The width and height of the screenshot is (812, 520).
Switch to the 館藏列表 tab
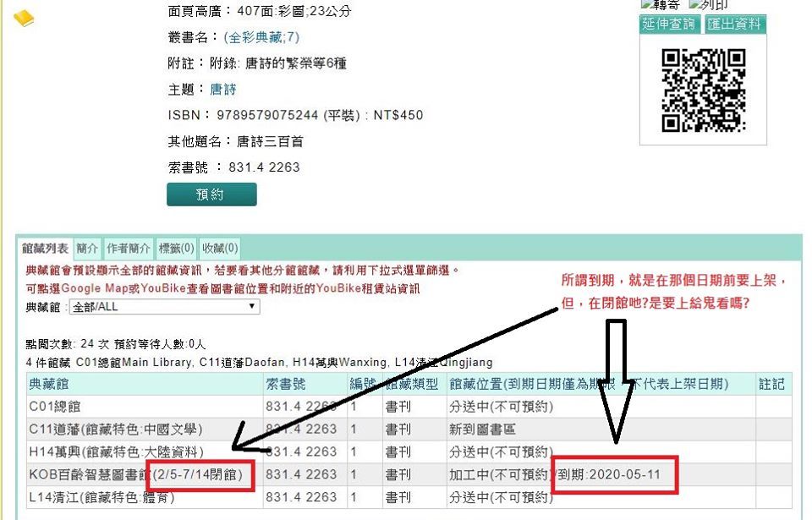pos(46,249)
